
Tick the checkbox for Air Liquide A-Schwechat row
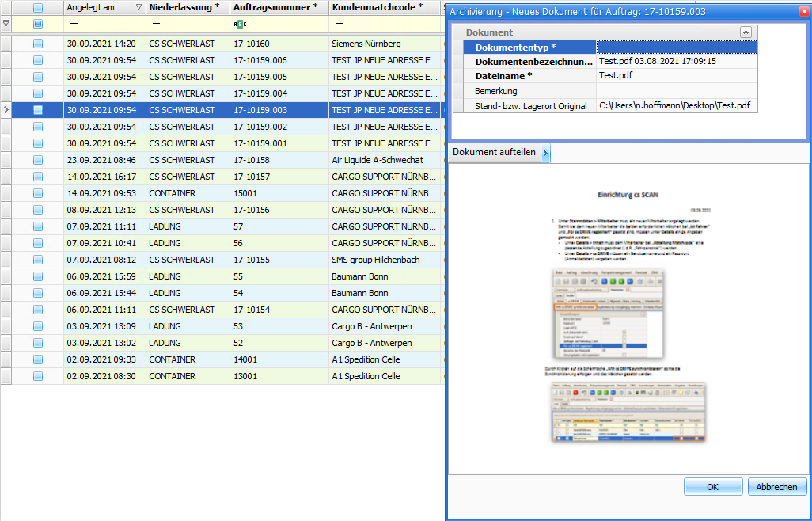(x=38, y=160)
